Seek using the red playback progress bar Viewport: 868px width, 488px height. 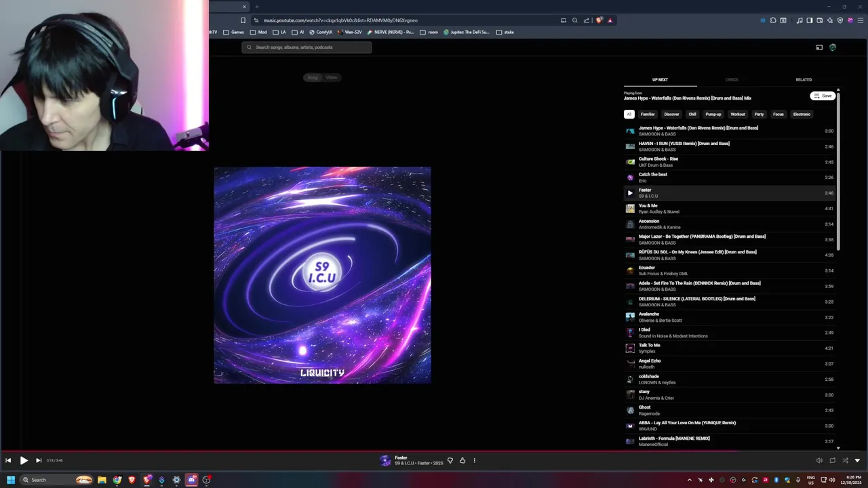(434, 450)
